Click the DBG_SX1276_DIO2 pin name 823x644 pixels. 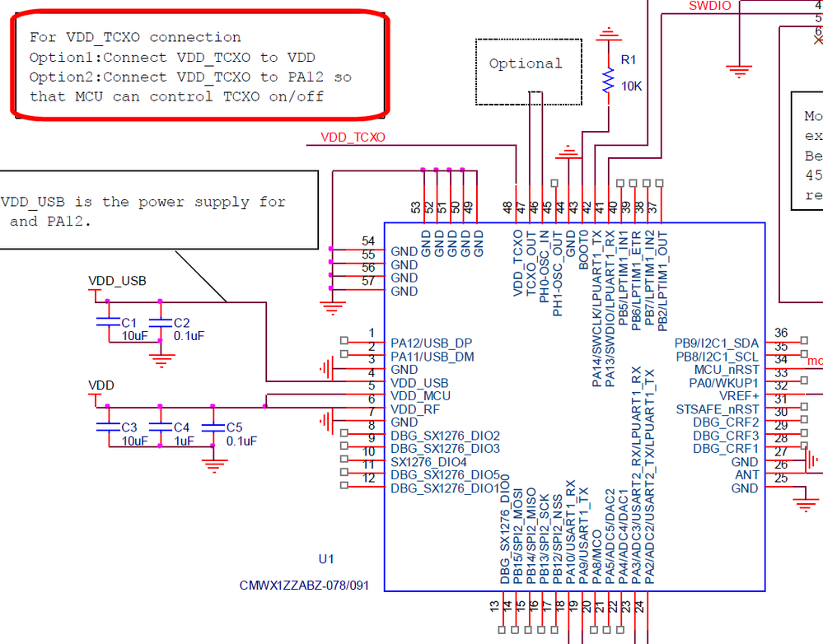445,436
